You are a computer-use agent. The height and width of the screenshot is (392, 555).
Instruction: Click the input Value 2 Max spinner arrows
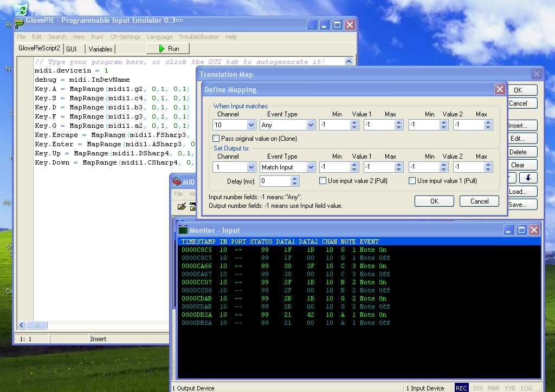488,125
